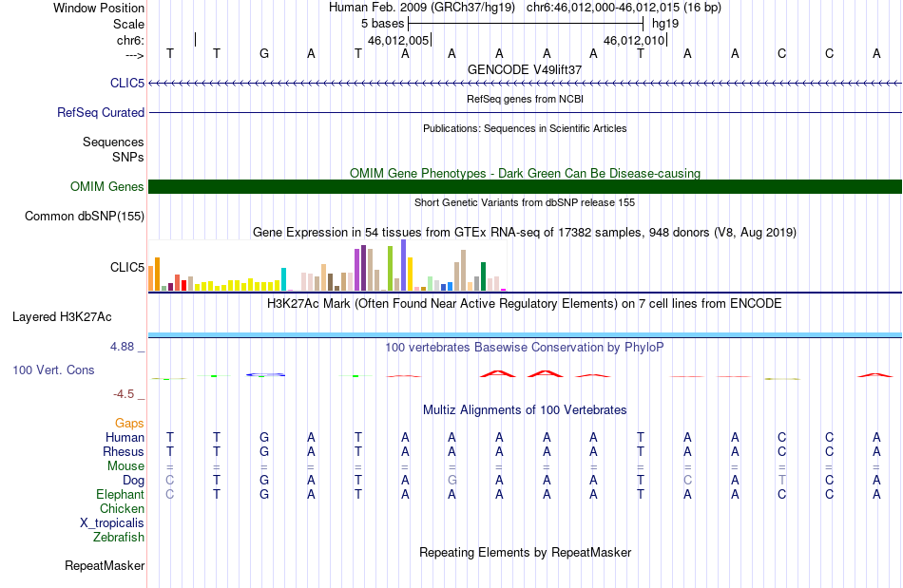Click the H3K27Ac Mark track title
Screen dimensions: 903x588
[x=525, y=304]
